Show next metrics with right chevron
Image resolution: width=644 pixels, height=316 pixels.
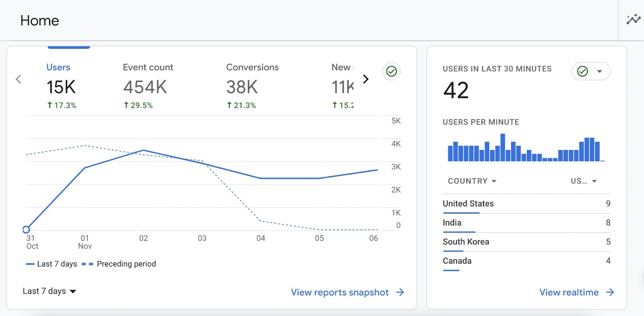click(365, 79)
